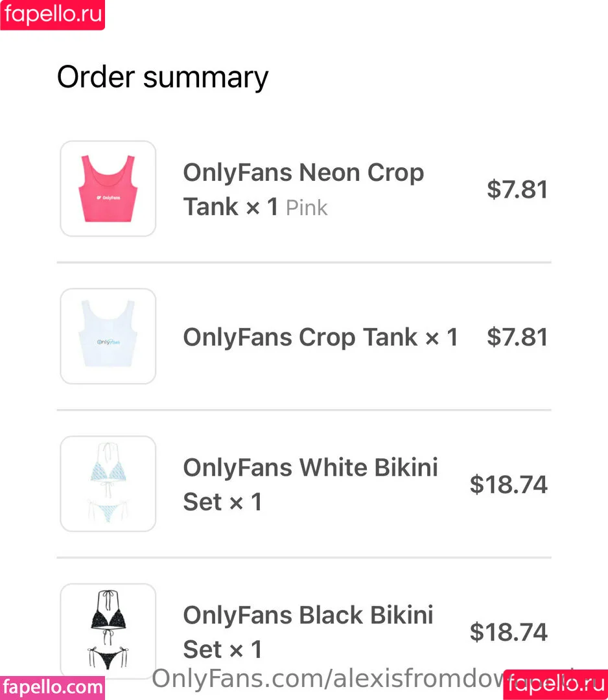The width and height of the screenshot is (608, 700).
Task: Click the divider below White Bikini Set row
Action: pos(303,557)
